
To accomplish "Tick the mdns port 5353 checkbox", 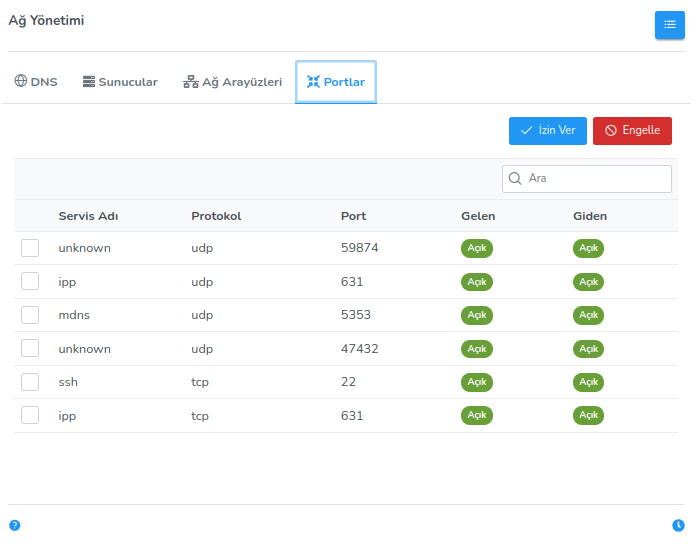I will (30, 315).
